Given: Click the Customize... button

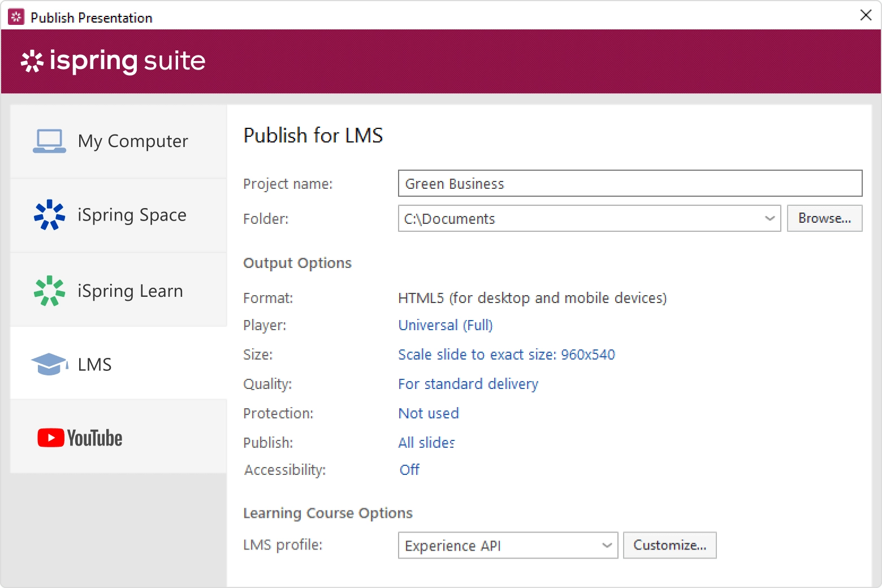Looking at the screenshot, I should pyautogui.click(x=669, y=545).
